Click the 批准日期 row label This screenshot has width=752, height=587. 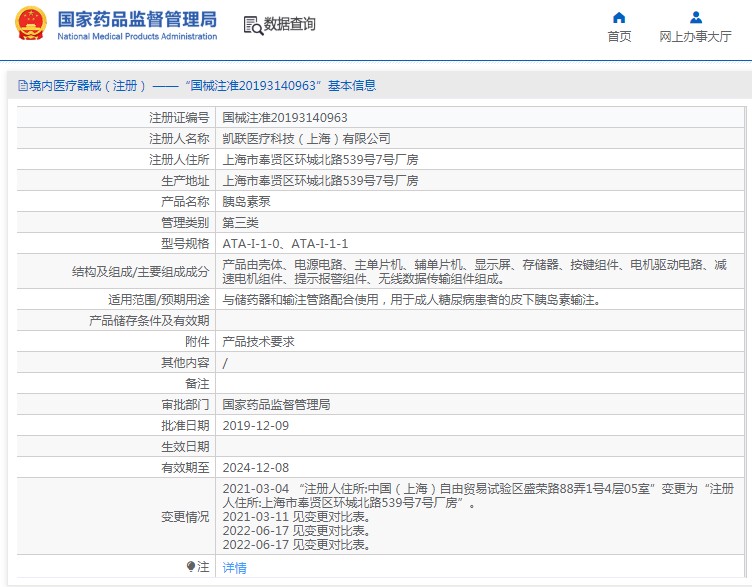click(x=185, y=426)
